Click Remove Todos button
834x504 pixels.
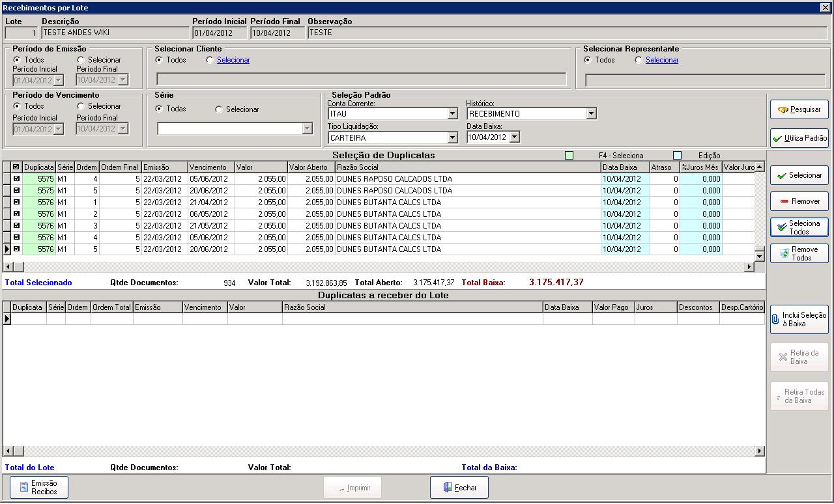click(x=799, y=253)
